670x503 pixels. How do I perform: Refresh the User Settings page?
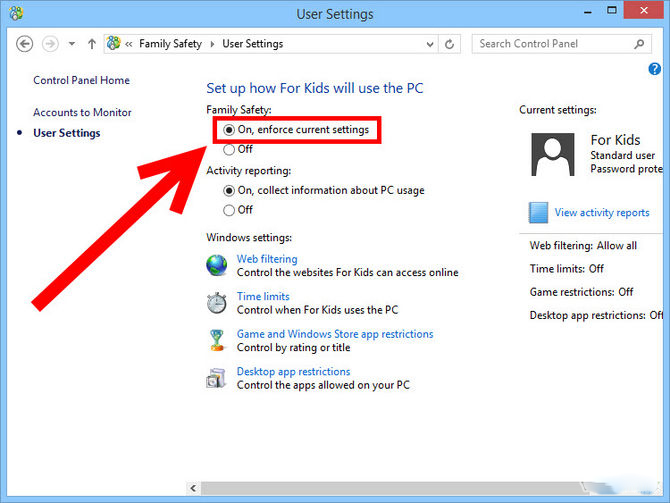450,44
